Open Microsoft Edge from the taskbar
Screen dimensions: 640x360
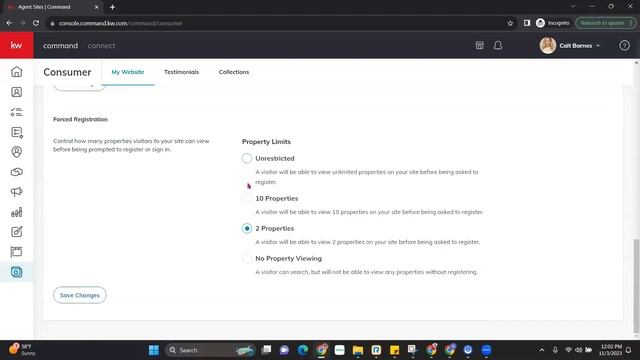303,350
